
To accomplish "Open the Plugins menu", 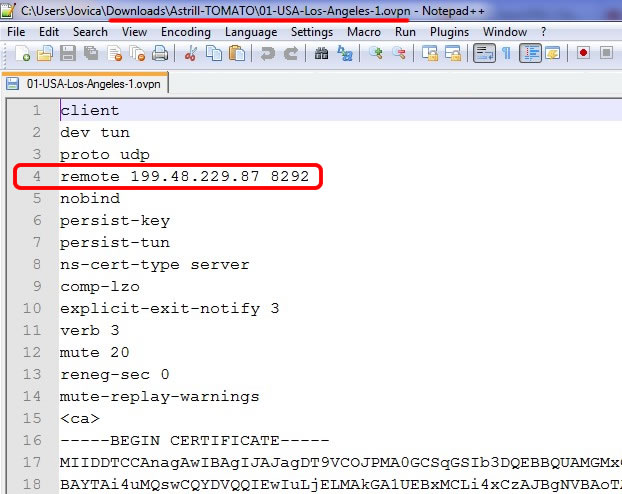I will (449, 32).
